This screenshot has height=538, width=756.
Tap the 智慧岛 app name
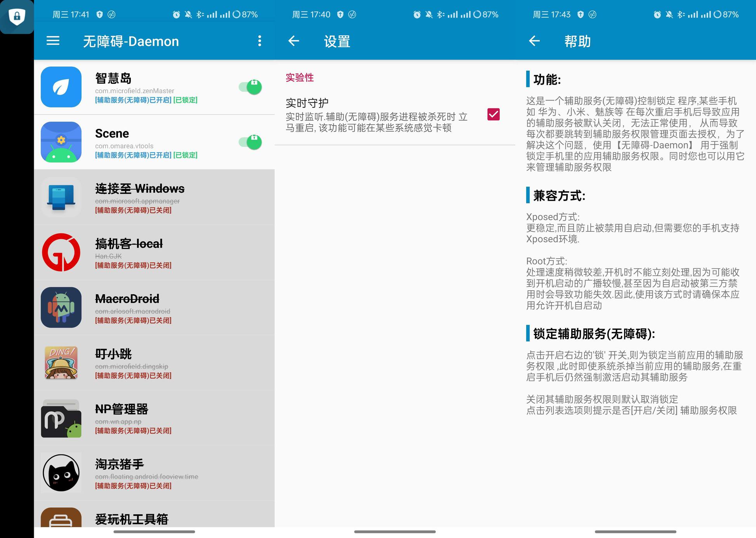coord(113,78)
